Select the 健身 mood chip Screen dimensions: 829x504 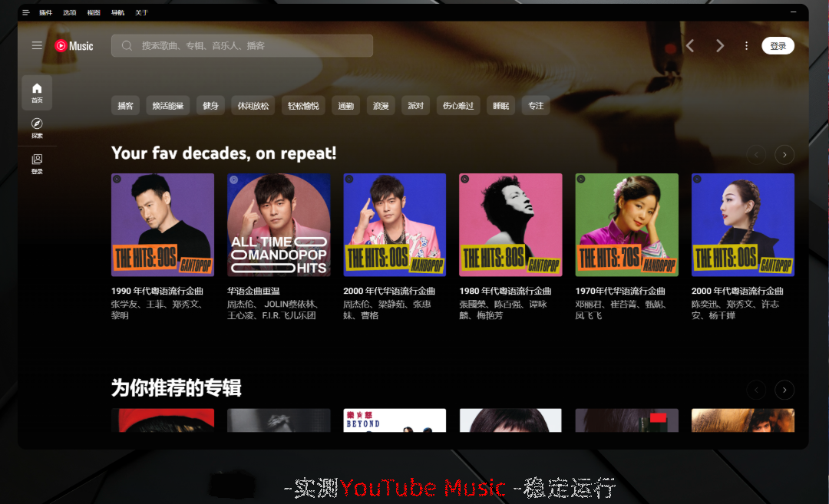210,106
